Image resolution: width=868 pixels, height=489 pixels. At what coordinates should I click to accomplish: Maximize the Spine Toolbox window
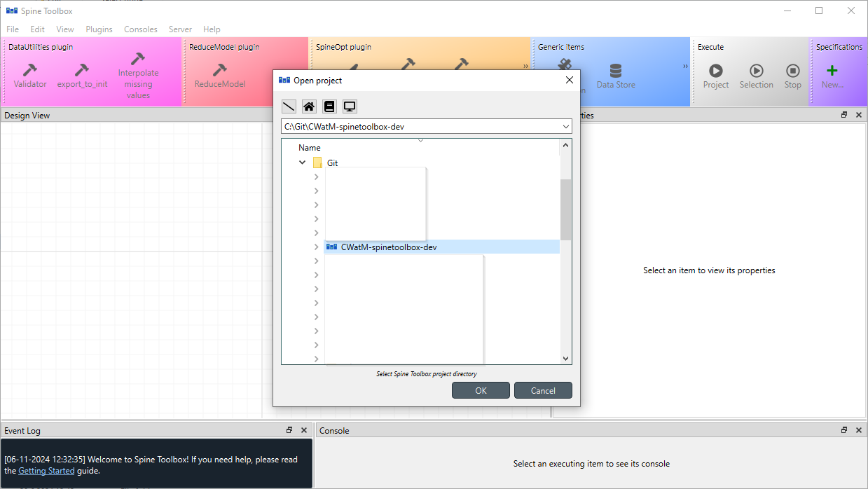pos(819,11)
